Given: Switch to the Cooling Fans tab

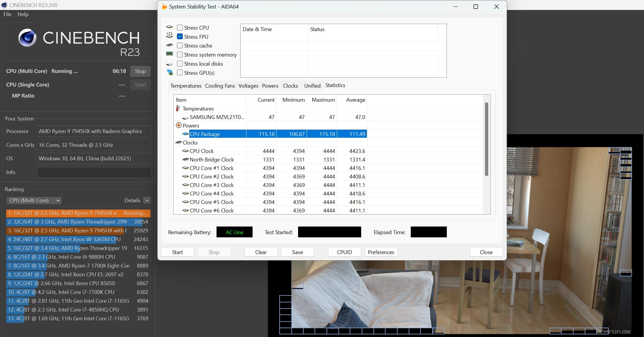Looking at the screenshot, I should click(x=220, y=86).
